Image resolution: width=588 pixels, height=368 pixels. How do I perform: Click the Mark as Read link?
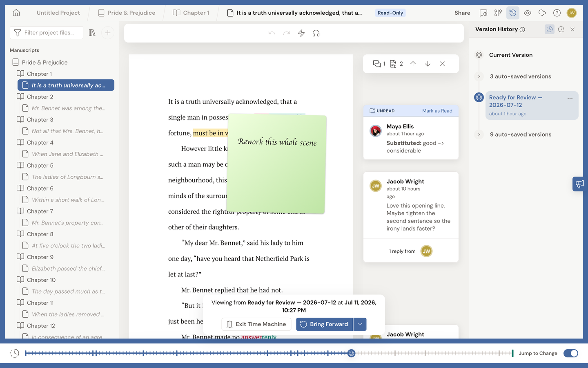(437, 111)
